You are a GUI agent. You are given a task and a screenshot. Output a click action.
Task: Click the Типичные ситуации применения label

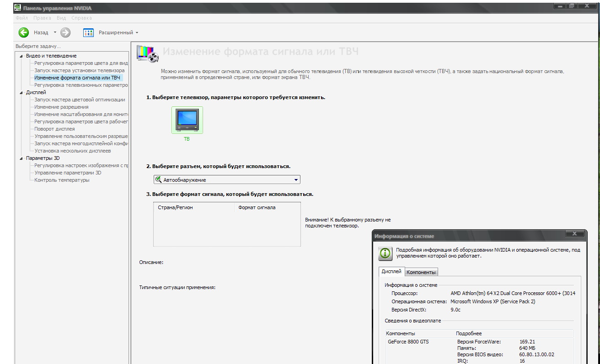coord(177,287)
